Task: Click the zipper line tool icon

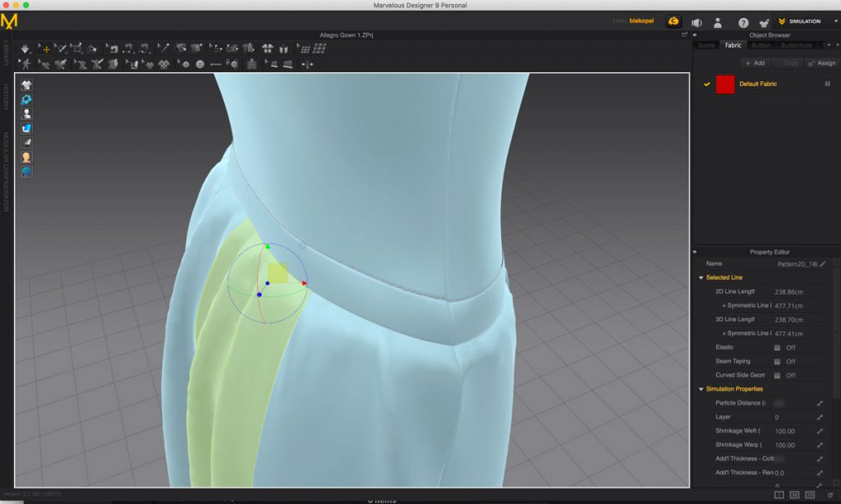Action: click(x=216, y=64)
